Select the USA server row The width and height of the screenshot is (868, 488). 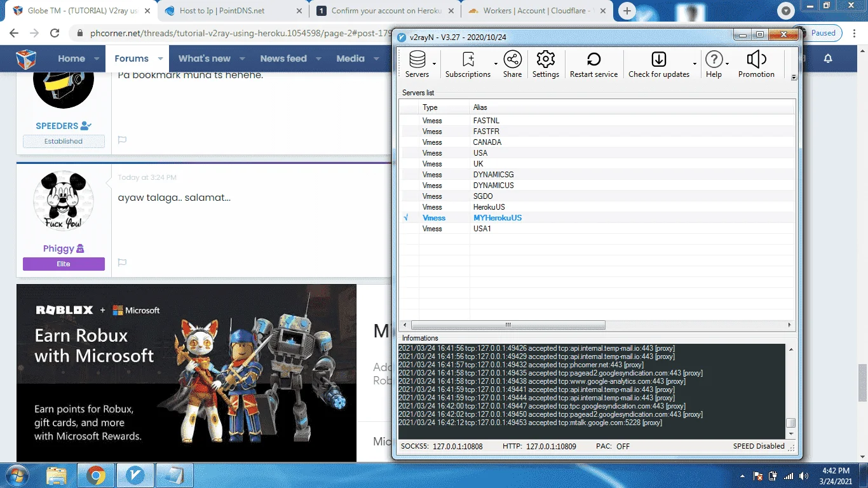coord(597,153)
